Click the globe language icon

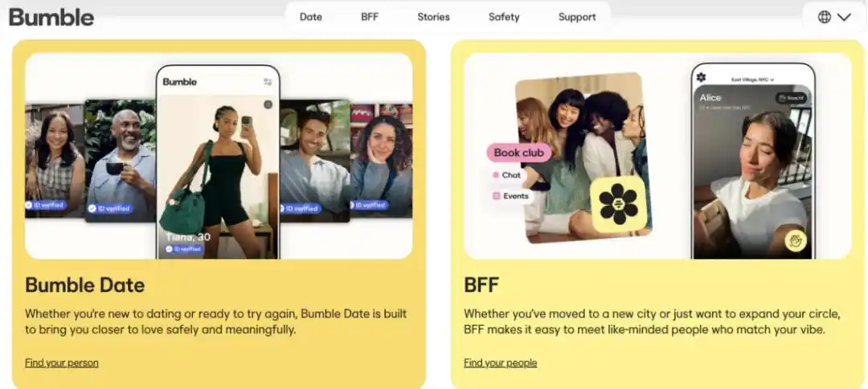(x=825, y=17)
